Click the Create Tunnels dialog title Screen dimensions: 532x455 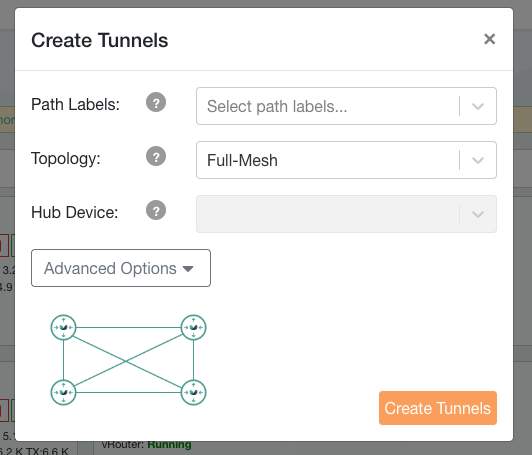point(99,40)
